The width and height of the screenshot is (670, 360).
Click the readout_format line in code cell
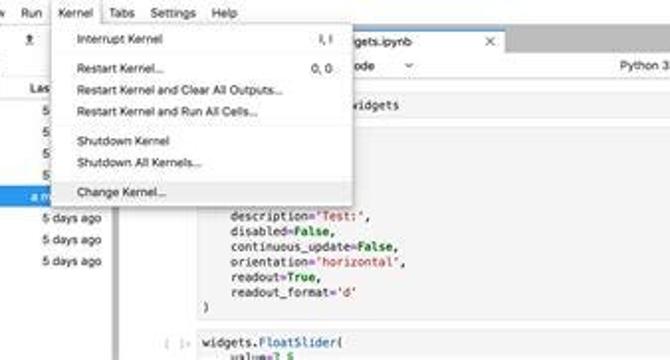pos(294,293)
